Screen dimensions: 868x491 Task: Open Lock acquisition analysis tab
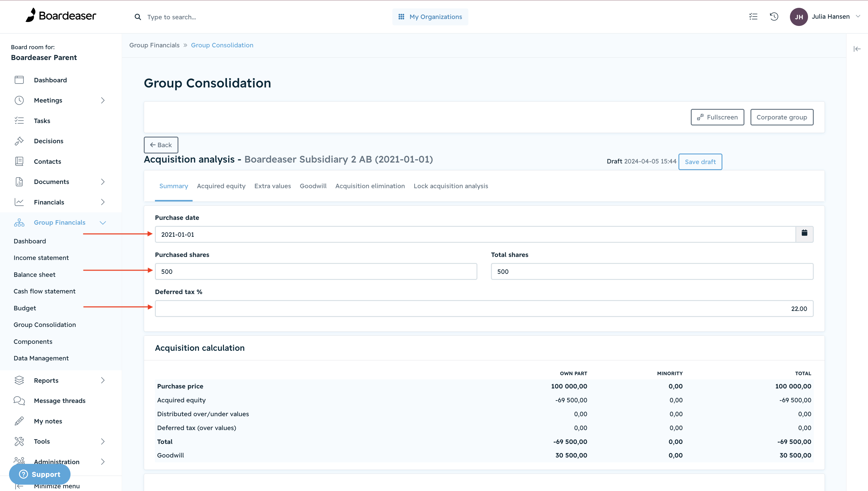coord(451,186)
